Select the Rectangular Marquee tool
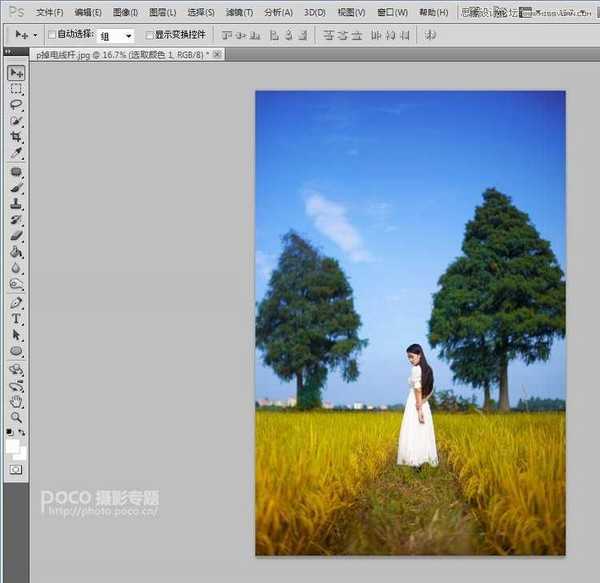Viewport: 600px width, 583px height. (x=16, y=89)
